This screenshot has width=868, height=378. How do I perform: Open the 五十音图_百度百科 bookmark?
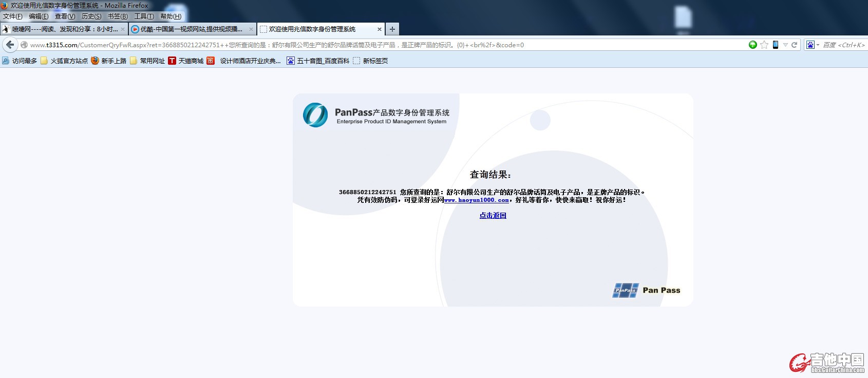[318, 61]
